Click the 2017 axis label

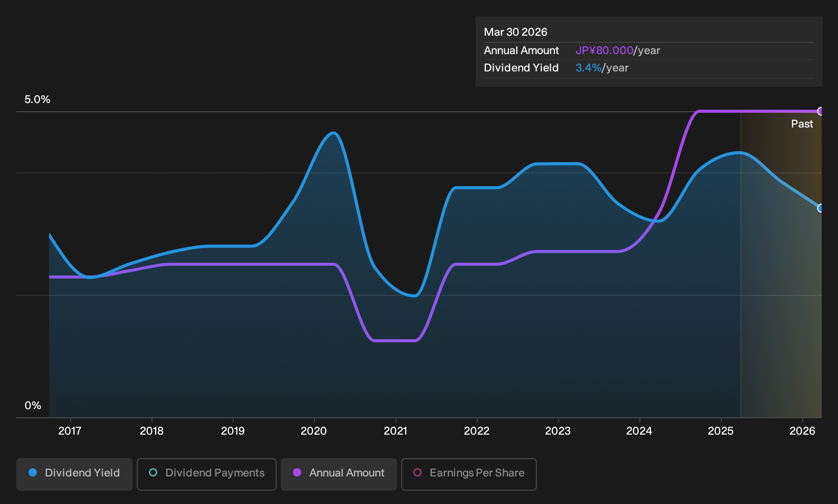tap(70, 431)
